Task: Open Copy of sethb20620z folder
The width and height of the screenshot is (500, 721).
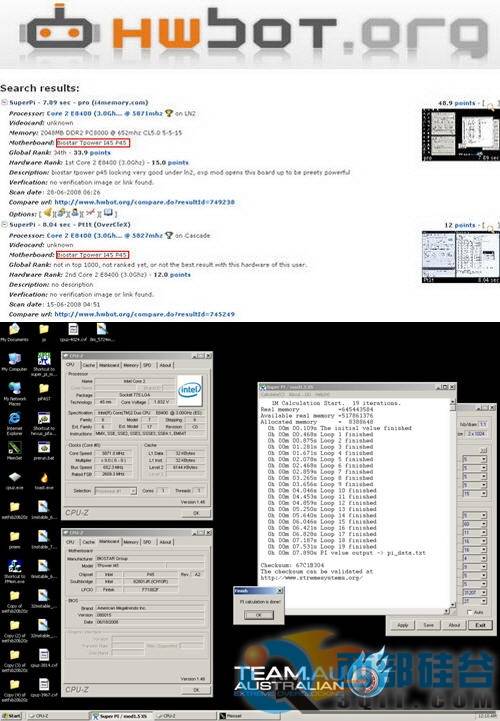Action: (14, 601)
